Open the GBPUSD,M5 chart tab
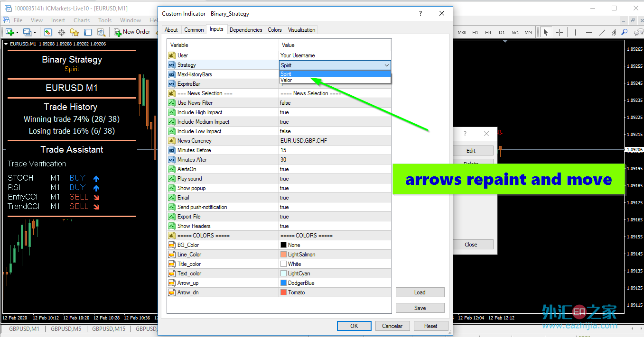 [65, 328]
